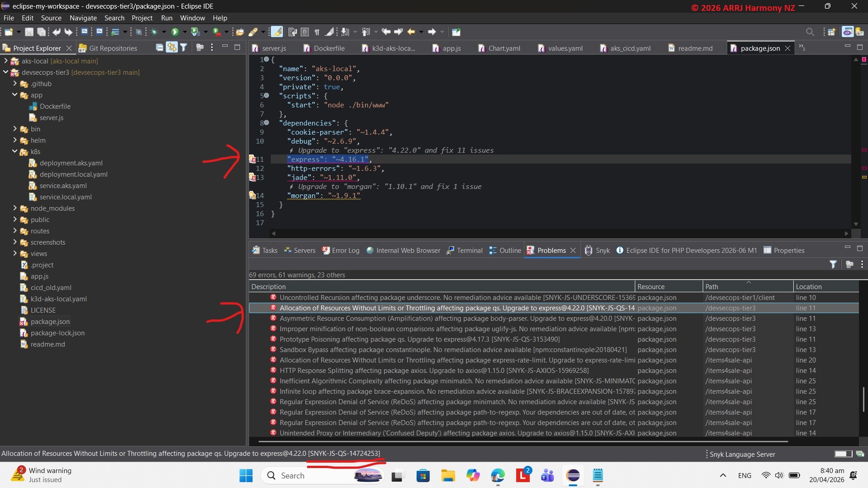Collapse the devsecops-tier3 project

(5, 72)
